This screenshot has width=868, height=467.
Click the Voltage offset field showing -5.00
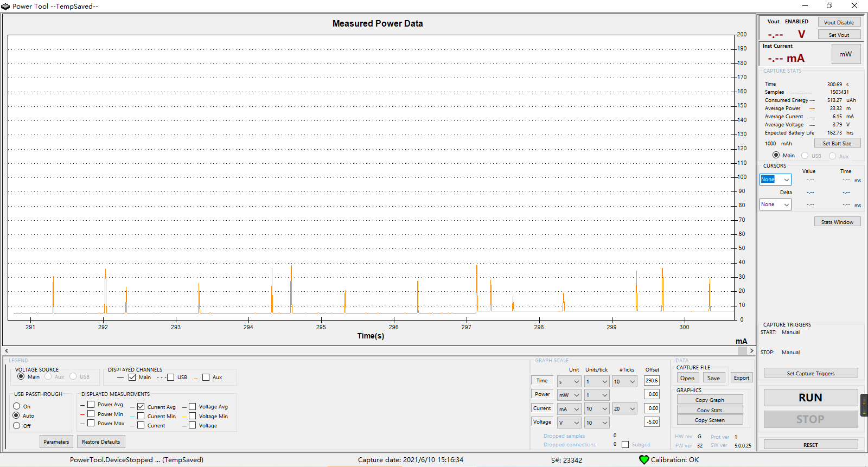(x=652, y=421)
